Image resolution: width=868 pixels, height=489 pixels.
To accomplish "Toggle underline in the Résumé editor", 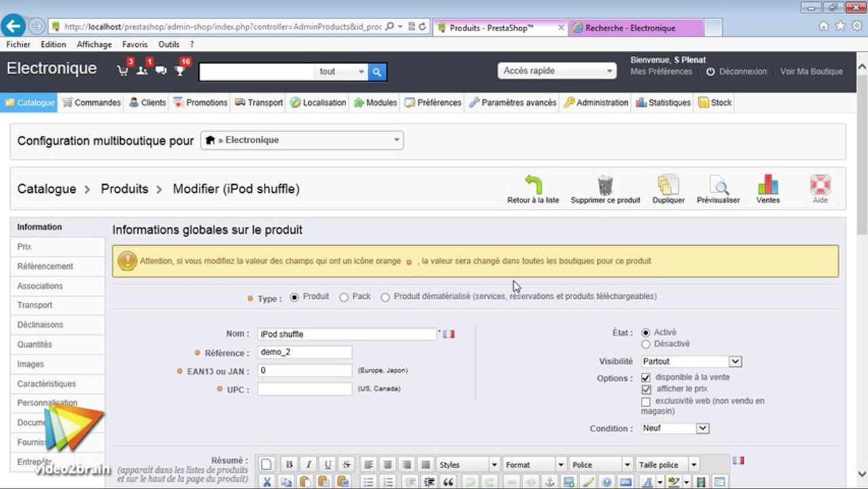I will tap(328, 465).
